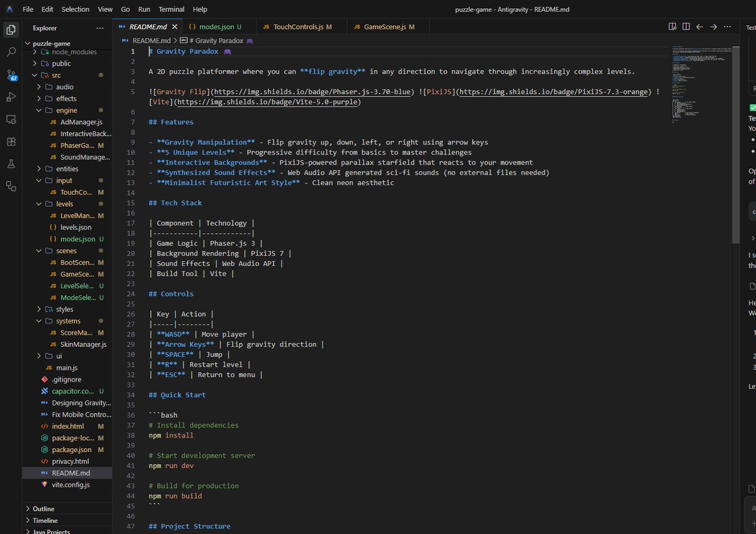Open the View menu
Viewport: 756px width, 534px height.
pos(105,9)
